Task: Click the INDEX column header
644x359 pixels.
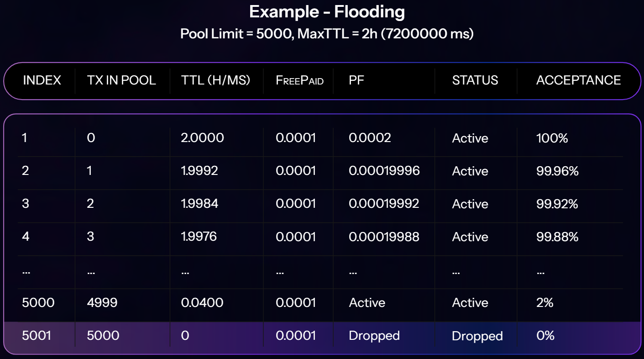Action: click(x=42, y=80)
